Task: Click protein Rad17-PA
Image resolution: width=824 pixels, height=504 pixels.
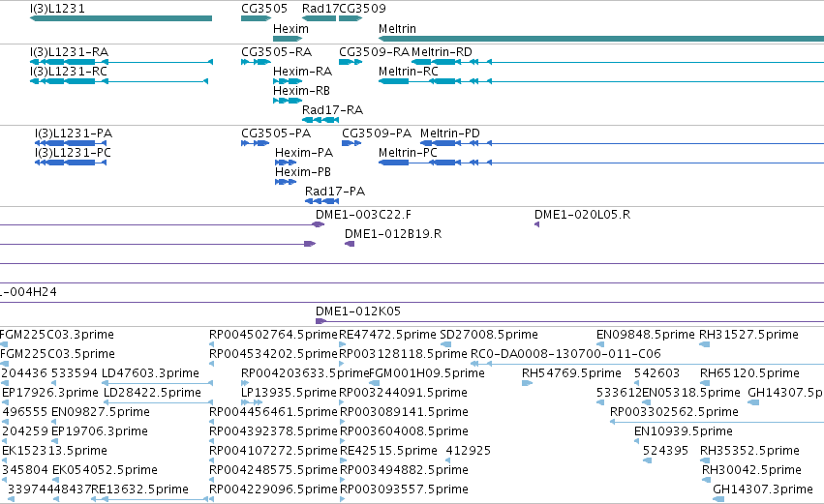Action: point(335,192)
